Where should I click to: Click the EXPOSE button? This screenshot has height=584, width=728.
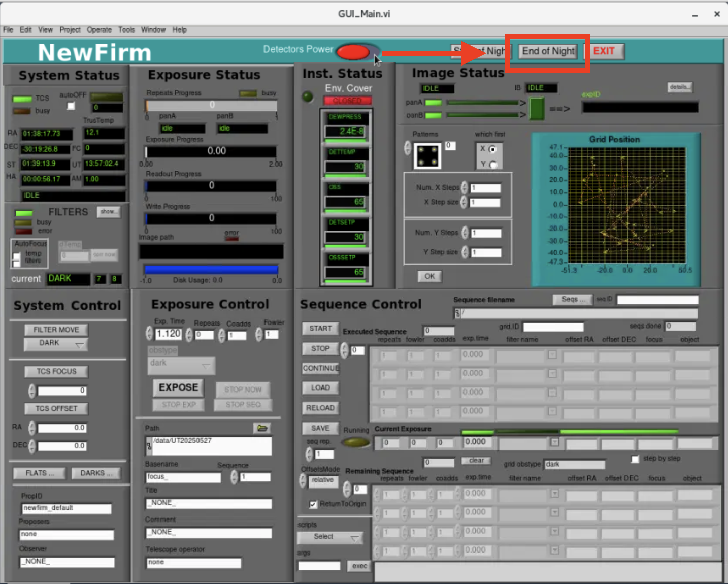[x=178, y=387]
